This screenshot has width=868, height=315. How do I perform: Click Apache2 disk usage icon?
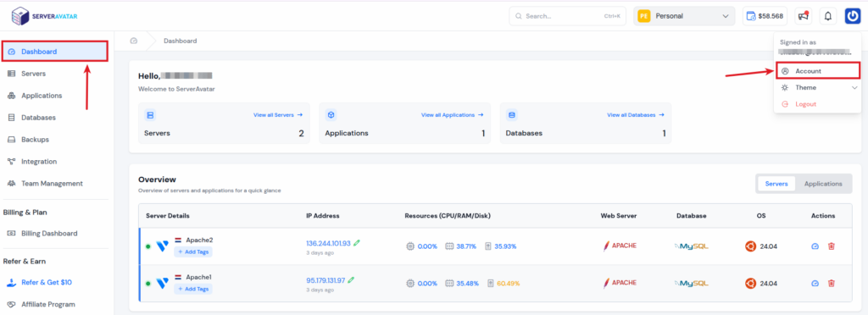pyautogui.click(x=489, y=246)
